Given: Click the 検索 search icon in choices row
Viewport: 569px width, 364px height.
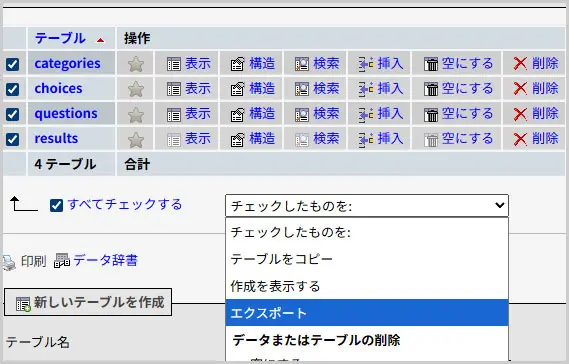Looking at the screenshot, I should point(302,89).
